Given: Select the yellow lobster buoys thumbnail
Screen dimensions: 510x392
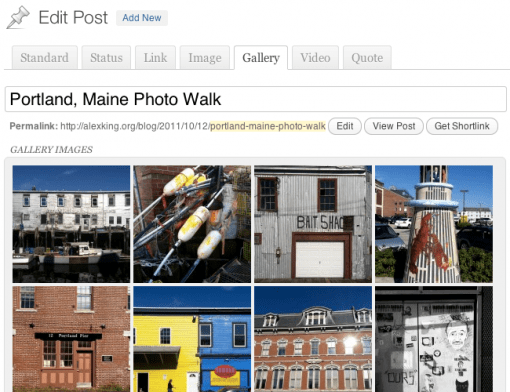Looking at the screenshot, I should pyautogui.click(x=192, y=224).
